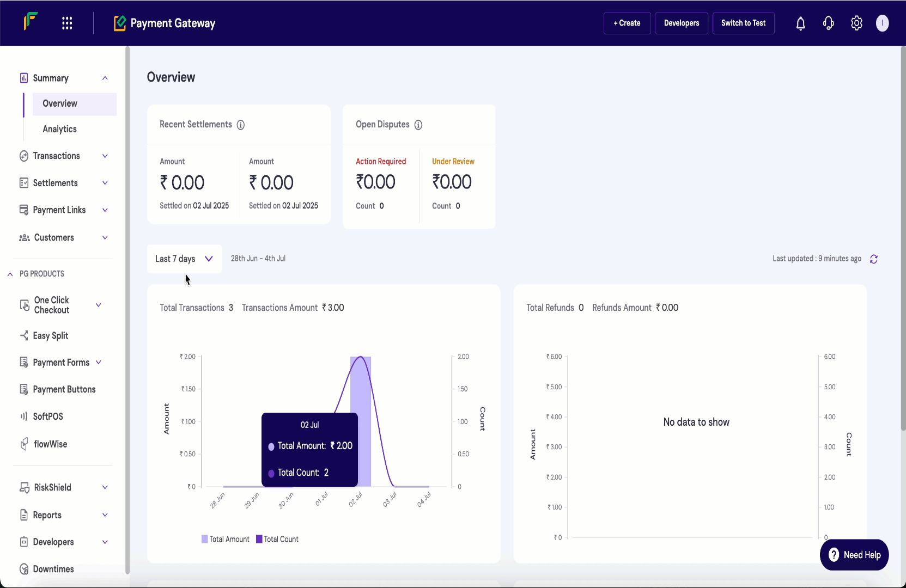Expand the Customers menu chevron
The width and height of the screenshot is (906, 588).
[105, 237]
